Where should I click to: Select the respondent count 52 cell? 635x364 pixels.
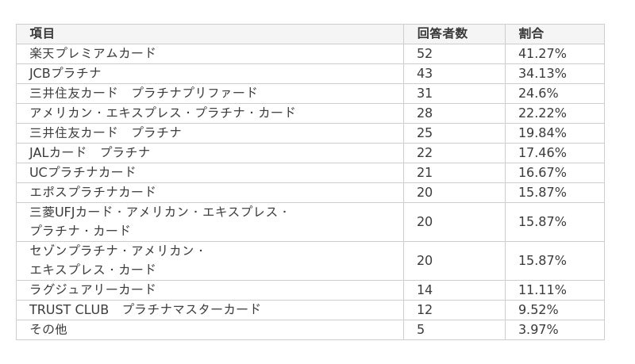[x=425, y=54]
